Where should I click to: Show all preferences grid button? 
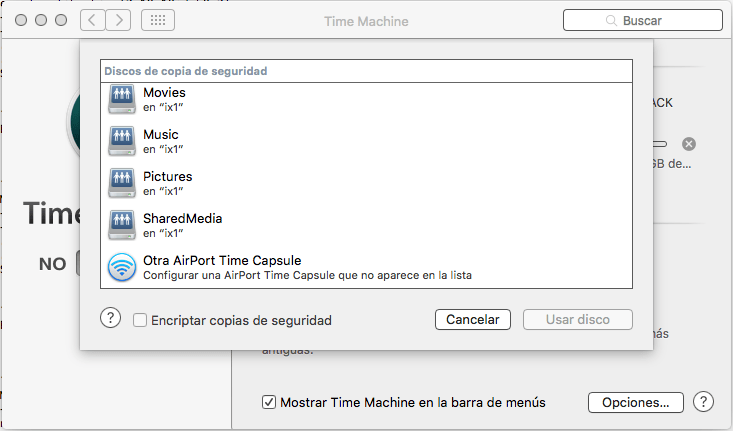point(159,20)
